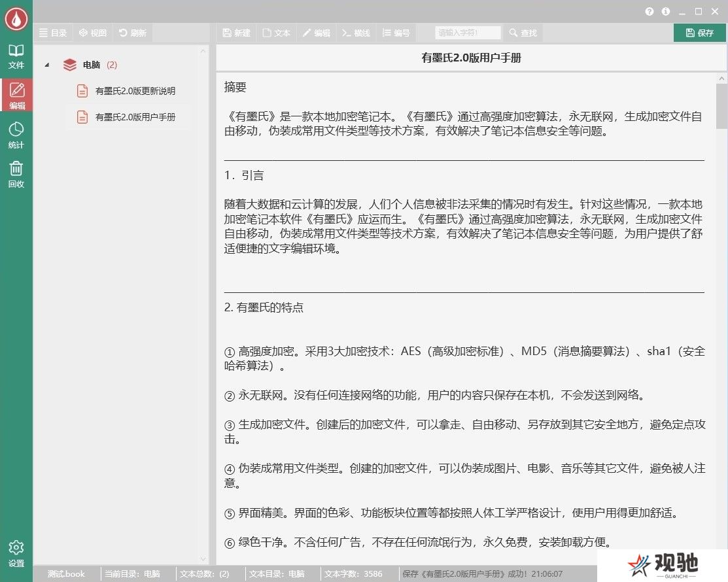Screen dimensions: 728x582
Task: Click the 视图 (View) toolbar button
Action: point(93,33)
